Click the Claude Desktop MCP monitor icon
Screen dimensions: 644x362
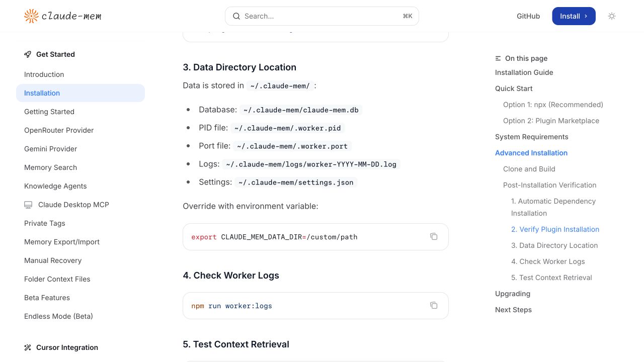28,205
